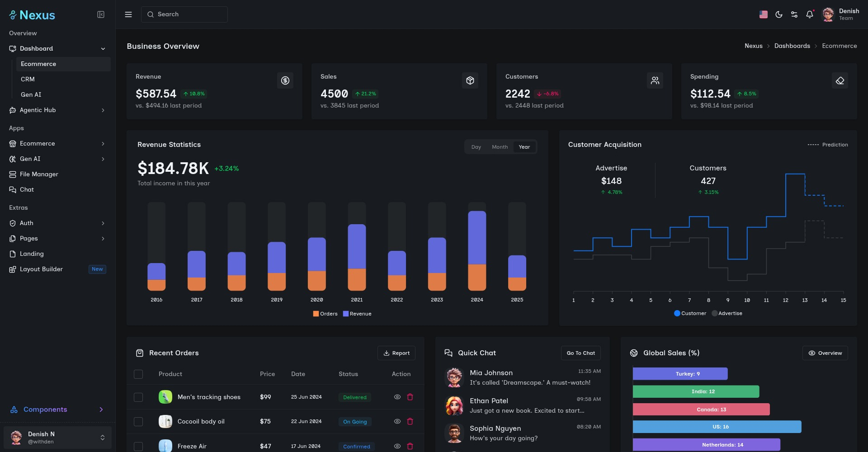Click the dollar icon on the Revenue card
This screenshot has width=868, height=452.
(x=285, y=80)
